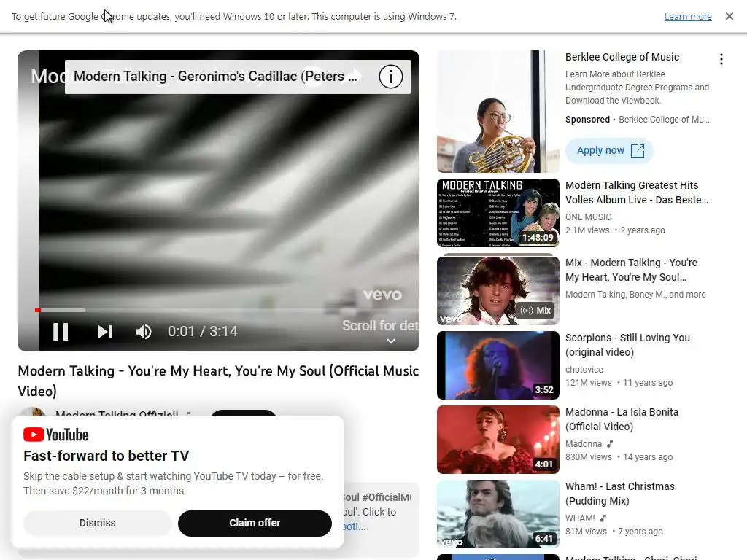Dismiss the YouTube TV offer
Image resolution: width=747 pixels, height=560 pixels.
point(97,523)
